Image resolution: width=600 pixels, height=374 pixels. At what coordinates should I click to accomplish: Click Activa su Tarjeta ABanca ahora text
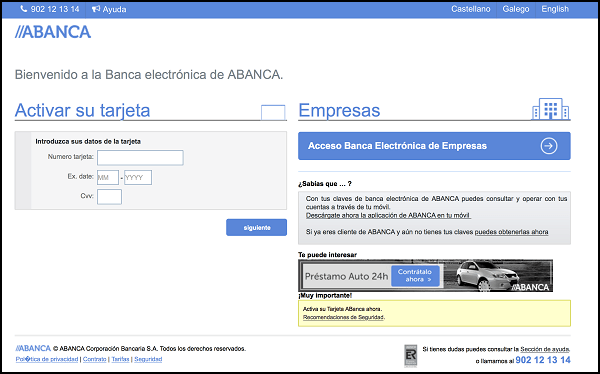(x=342, y=309)
